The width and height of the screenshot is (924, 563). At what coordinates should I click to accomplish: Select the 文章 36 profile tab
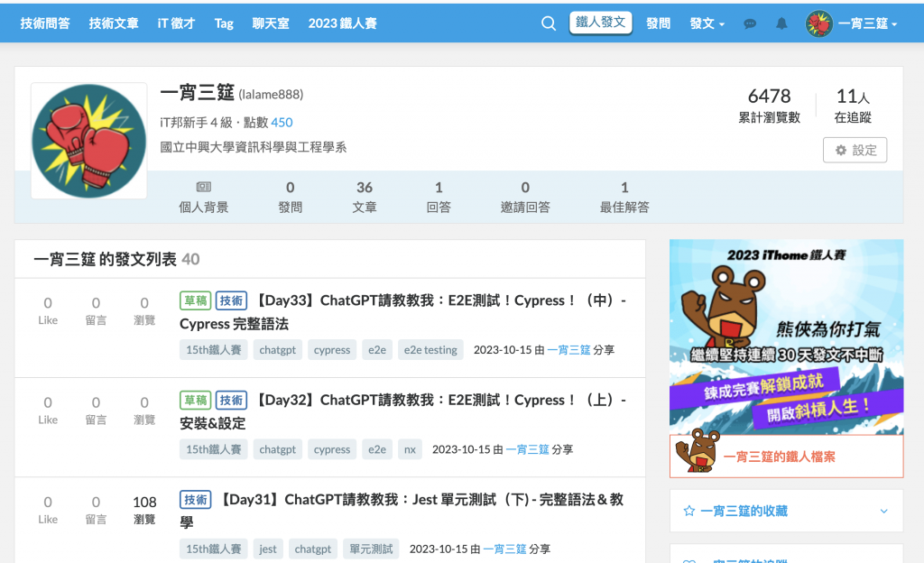(365, 197)
